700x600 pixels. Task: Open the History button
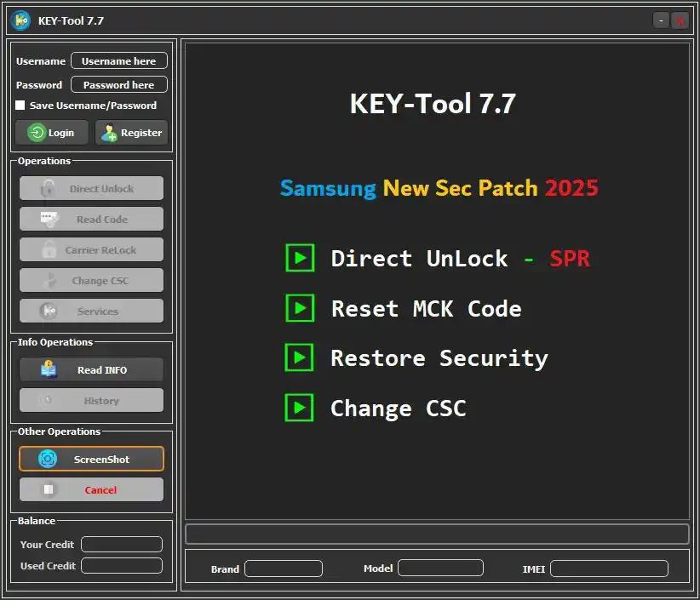click(91, 401)
